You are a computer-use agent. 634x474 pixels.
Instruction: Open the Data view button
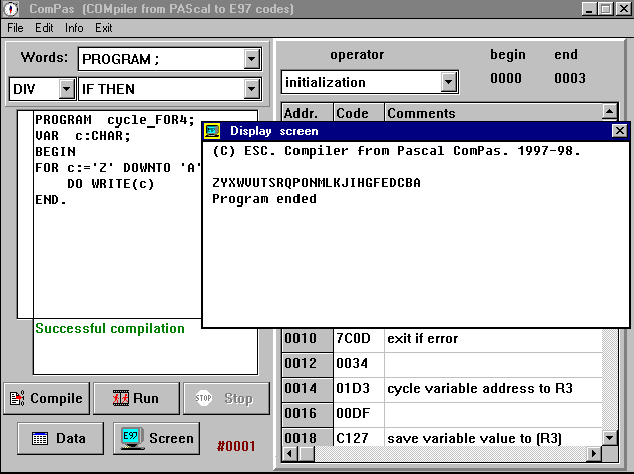60,438
